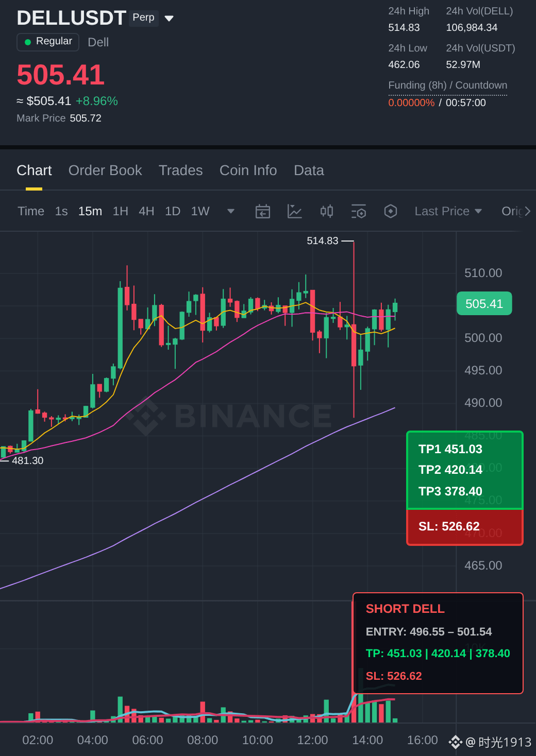Image resolution: width=536 pixels, height=756 pixels.
Task: Click the 24h High value 514.83
Action: coord(404,28)
